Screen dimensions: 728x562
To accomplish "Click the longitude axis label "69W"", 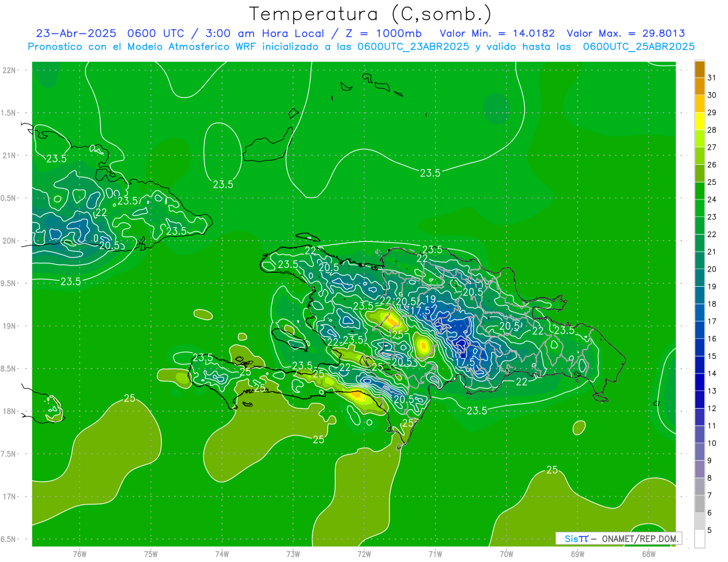I will [x=577, y=554].
